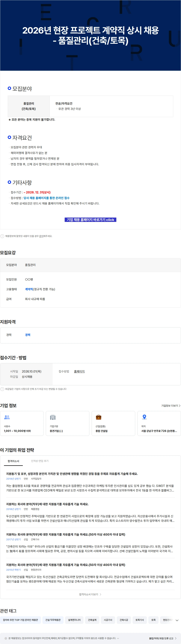Select the 합격자소서 tab
Image resolution: width=181 pixels, height=644 pixels.
click(x=13, y=461)
